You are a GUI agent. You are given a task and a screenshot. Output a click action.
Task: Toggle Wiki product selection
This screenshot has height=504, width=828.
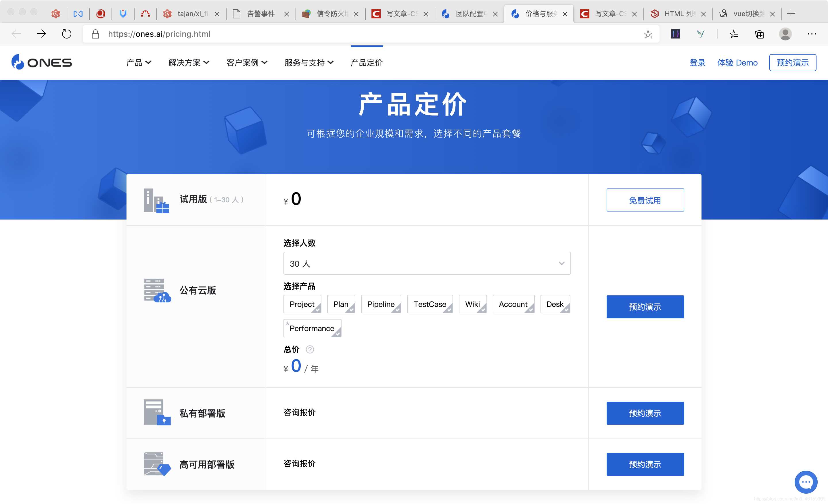(x=473, y=304)
